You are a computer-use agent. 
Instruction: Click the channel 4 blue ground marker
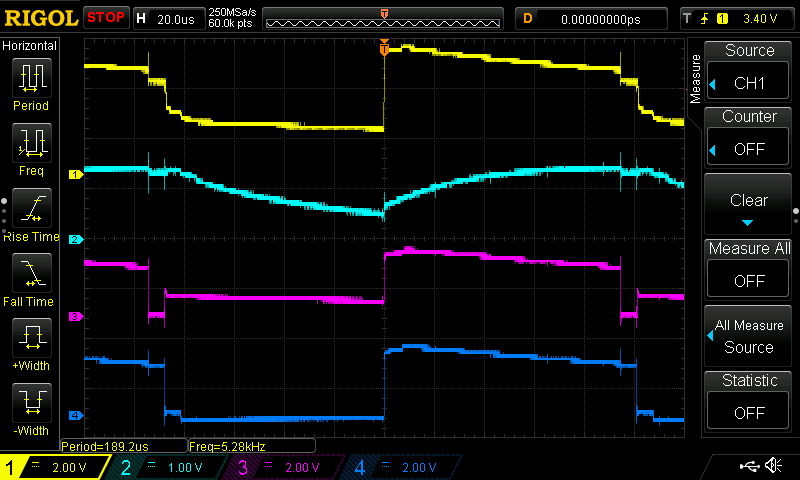76,415
